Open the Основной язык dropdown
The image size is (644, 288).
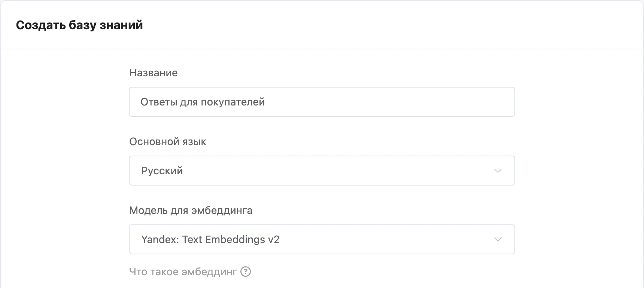pos(322,171)
